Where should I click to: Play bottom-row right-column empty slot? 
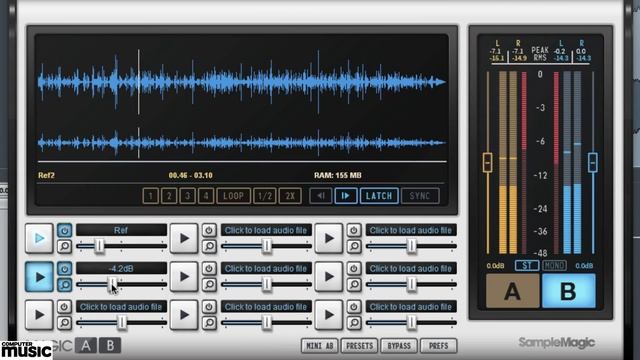[329, 315]
